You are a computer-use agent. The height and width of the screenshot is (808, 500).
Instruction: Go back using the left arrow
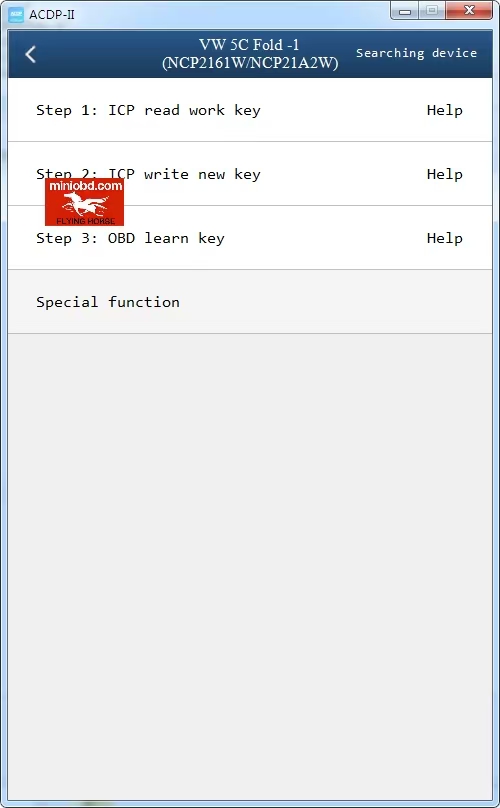point(30,54)
